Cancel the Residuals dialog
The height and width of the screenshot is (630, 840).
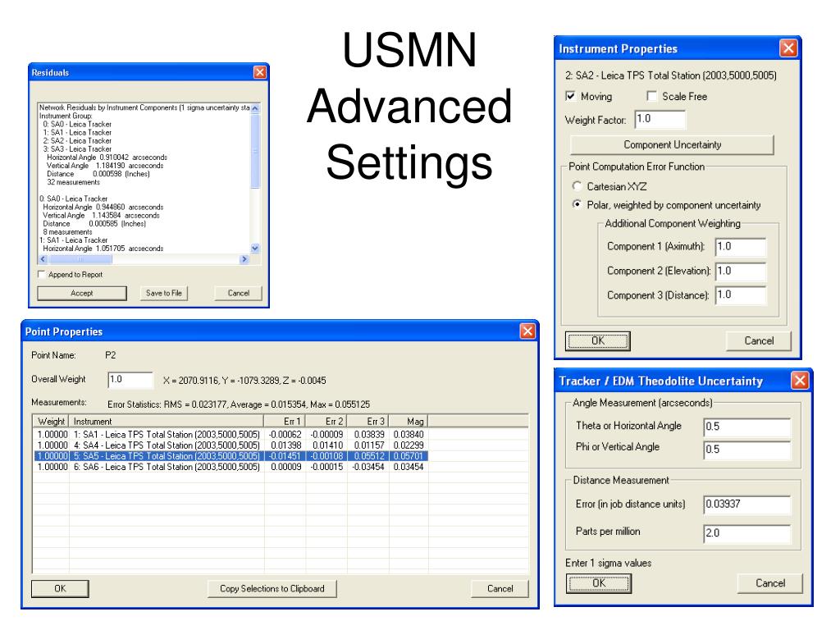(x=239, y=293)
